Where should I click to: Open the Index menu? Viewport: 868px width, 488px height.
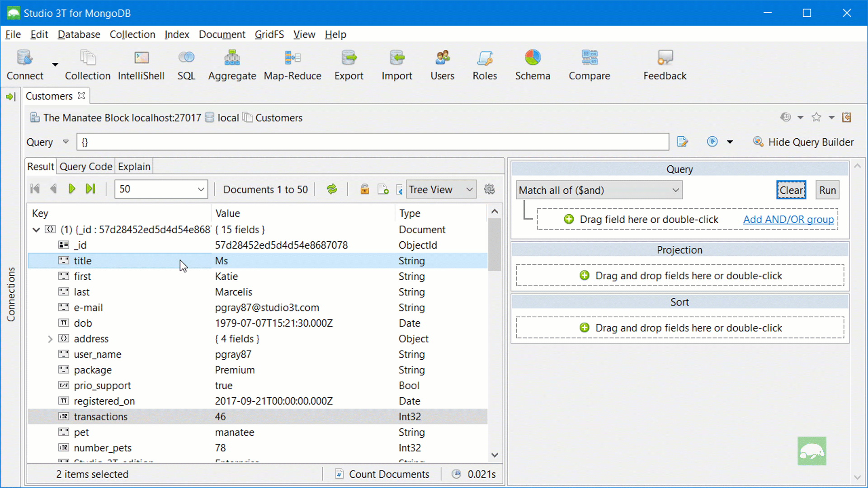click(177, 34)
